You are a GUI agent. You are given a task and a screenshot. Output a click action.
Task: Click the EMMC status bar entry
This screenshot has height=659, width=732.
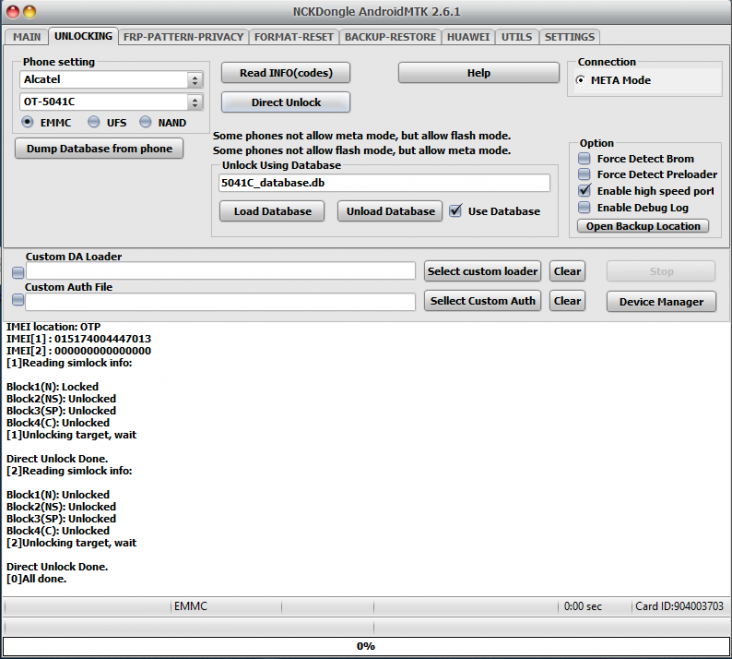(x=190, y=606)
